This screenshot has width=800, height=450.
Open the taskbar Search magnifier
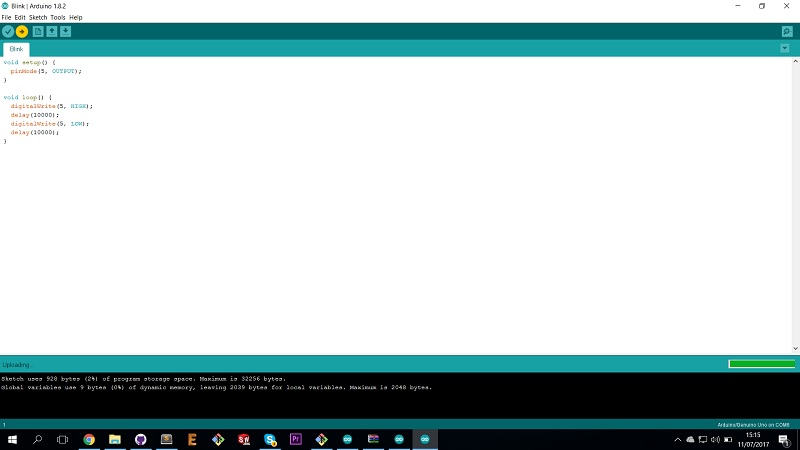click(x=37, y=439)
